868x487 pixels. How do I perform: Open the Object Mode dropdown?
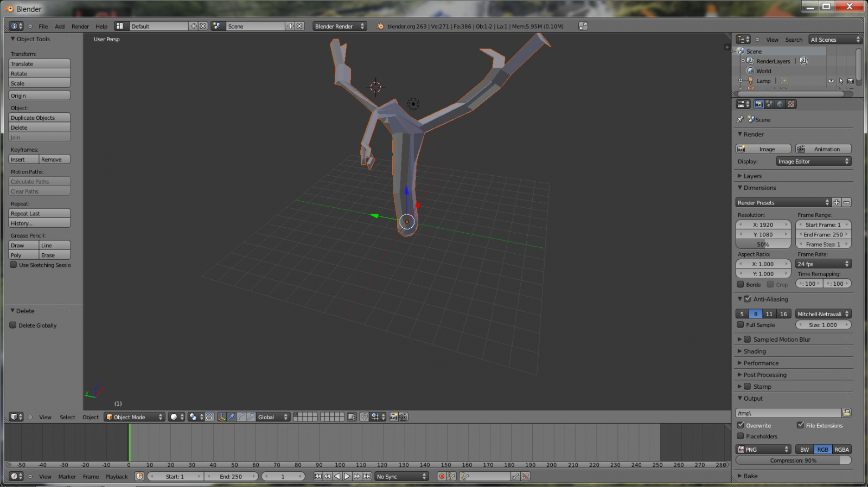pyautogui.click(x=135, y=417)
